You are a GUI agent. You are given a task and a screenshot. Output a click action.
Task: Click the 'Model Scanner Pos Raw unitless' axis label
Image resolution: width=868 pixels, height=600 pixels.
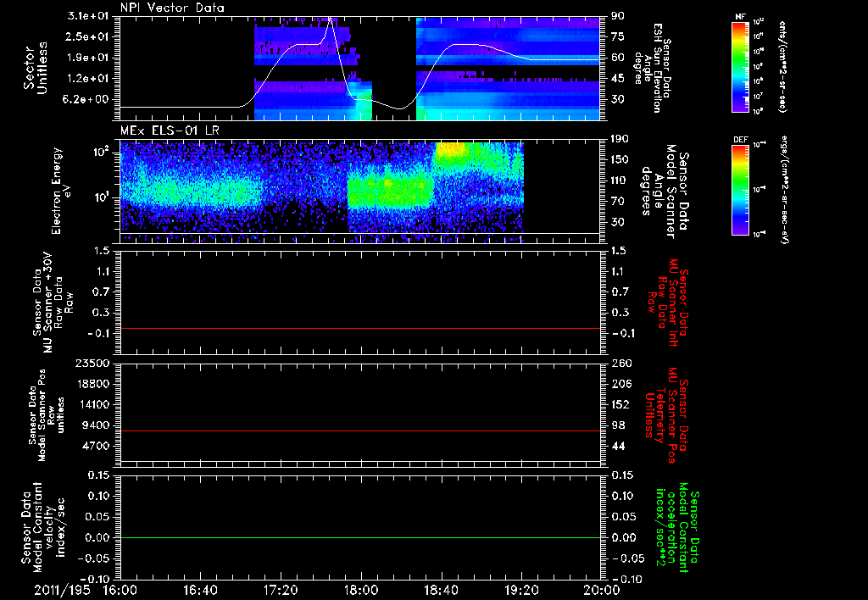pyautogui.click(x=47, y=415)
